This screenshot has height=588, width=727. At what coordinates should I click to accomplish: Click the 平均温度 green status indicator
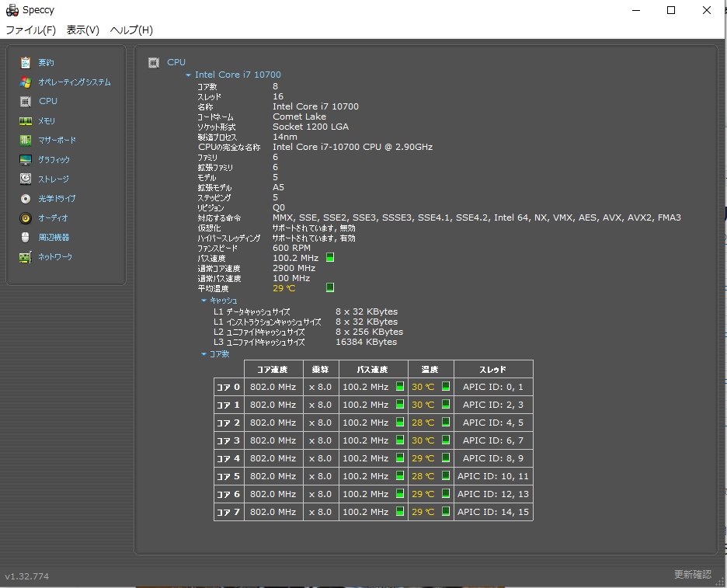329,287
